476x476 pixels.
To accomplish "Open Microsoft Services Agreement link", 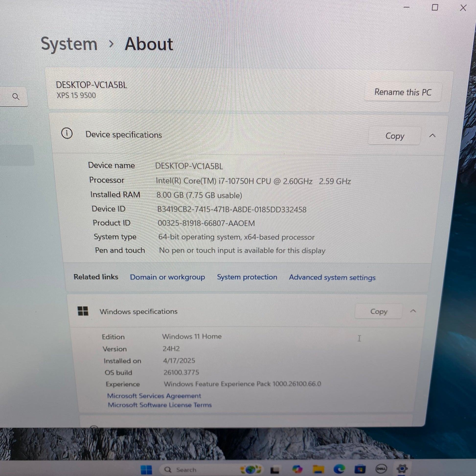I will pyautogui.click(x=154, y=396).
